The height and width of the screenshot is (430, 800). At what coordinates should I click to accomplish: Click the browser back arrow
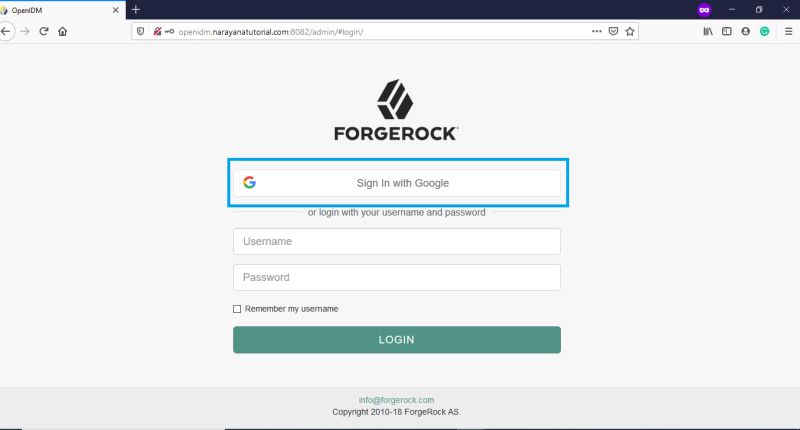[6, 32]
